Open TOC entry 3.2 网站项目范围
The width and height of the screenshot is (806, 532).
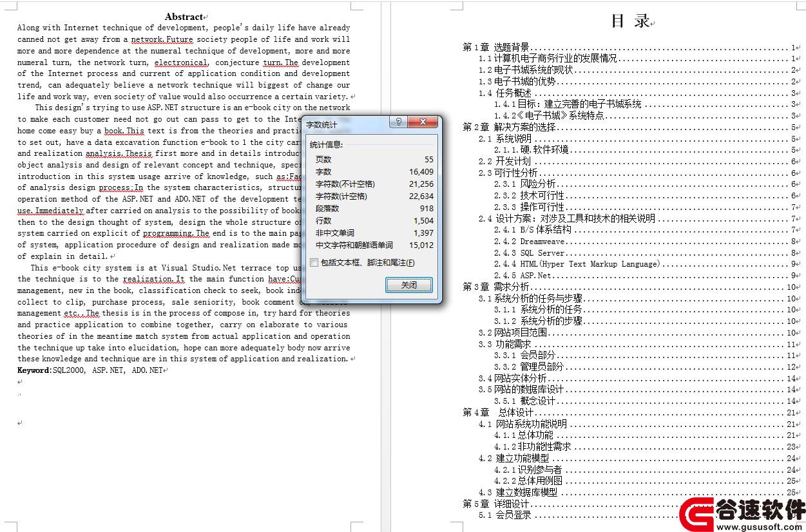(638, 333)
